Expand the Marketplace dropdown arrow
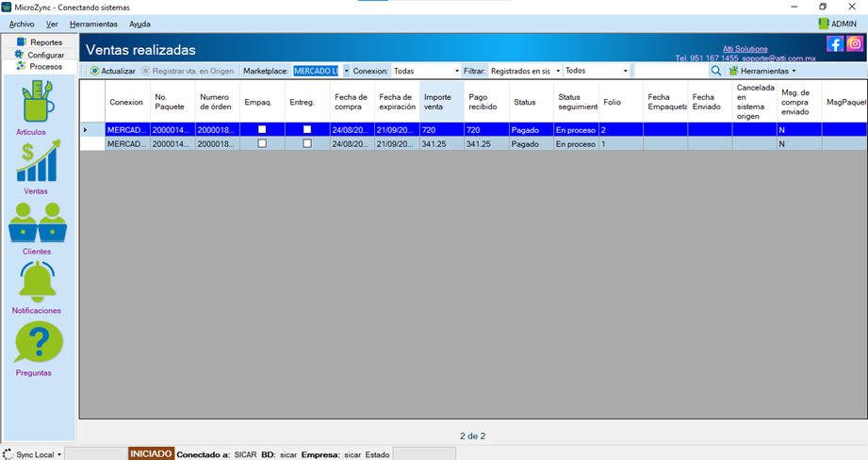868x460 pixels. (347, 71)
